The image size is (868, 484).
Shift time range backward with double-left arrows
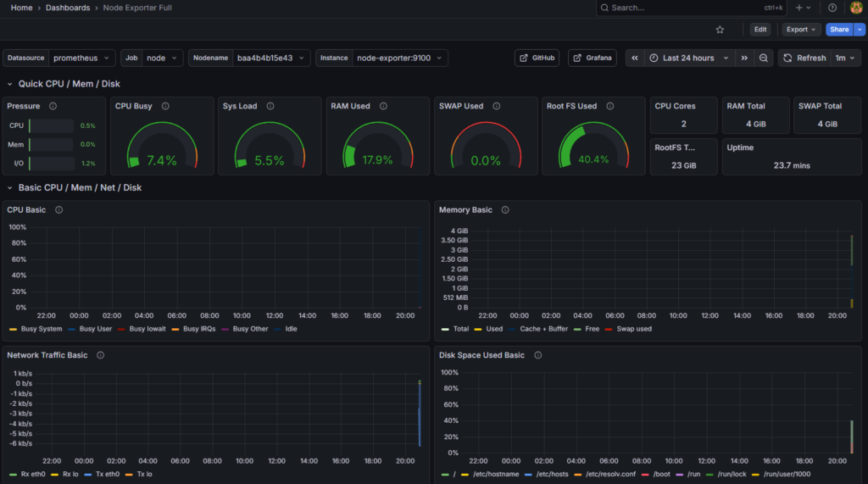[x=635, y=58]
